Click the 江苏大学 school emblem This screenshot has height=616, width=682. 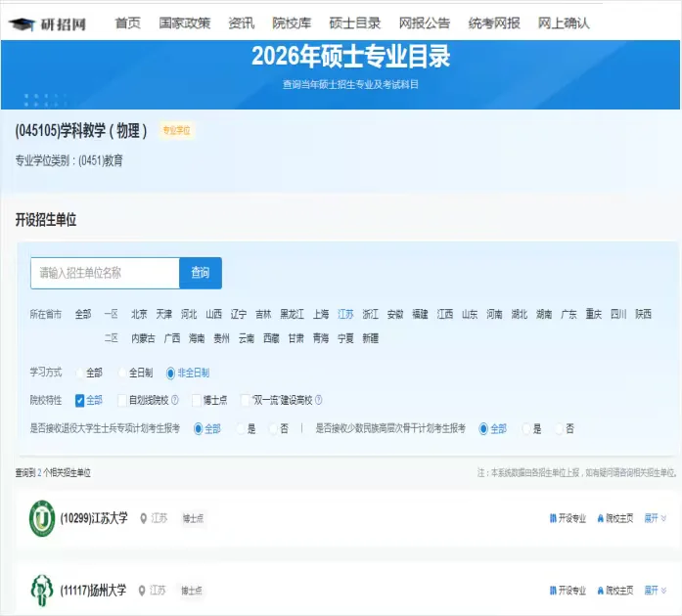(x=42, y=518)
